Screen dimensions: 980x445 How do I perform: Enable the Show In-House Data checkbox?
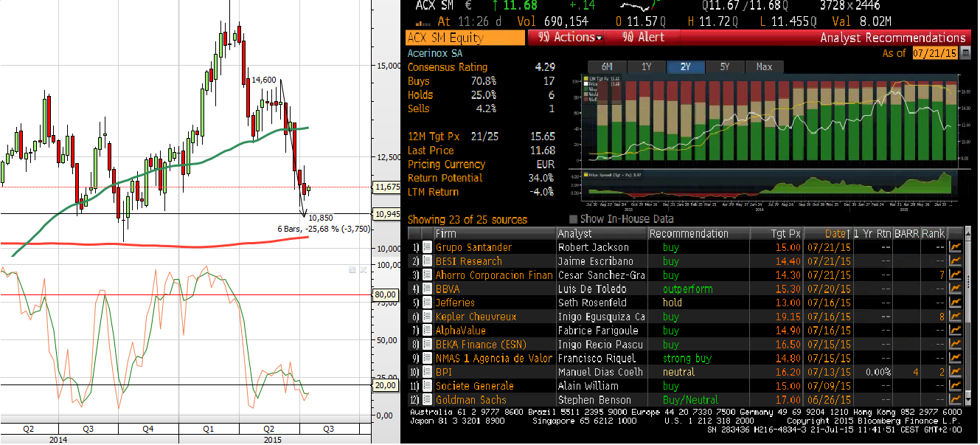[573, 219]
